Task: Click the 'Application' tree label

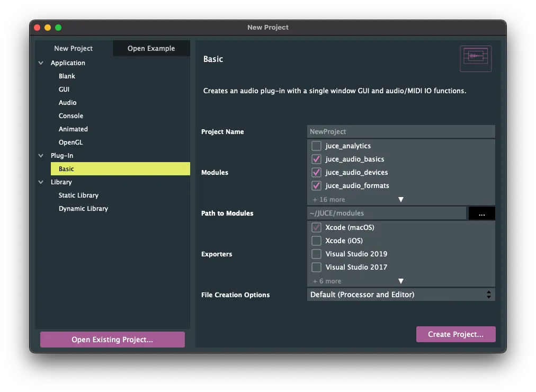Action: click(x=68, y=63)
